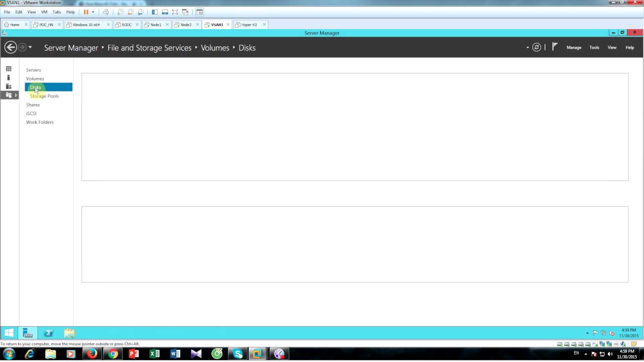Select iSCSI in the navigation pane
The height and width of the screenshot is (362, 644).
click(31, 113)
